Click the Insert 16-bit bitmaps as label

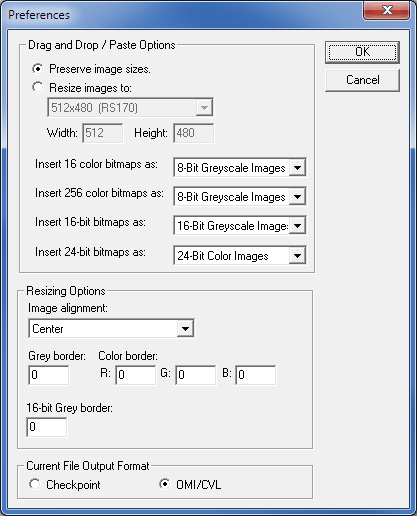(90, 222)
